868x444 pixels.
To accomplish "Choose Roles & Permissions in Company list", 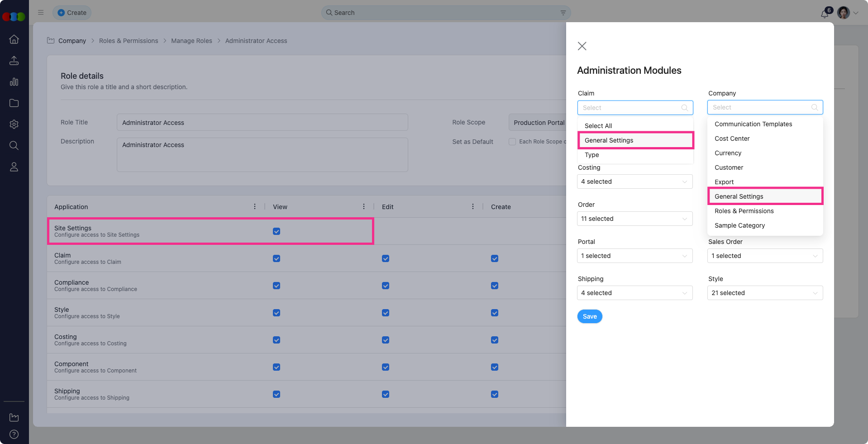I will (744, 211).
